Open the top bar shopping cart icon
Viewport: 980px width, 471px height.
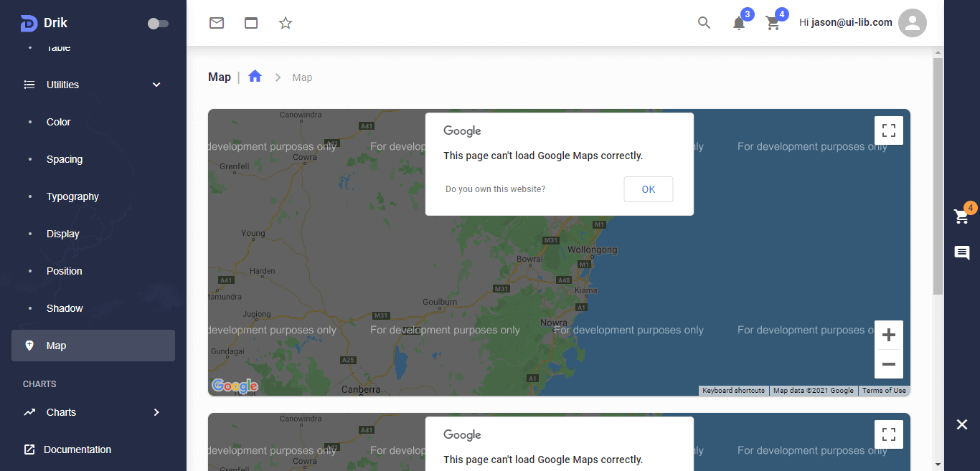[773, 23]
